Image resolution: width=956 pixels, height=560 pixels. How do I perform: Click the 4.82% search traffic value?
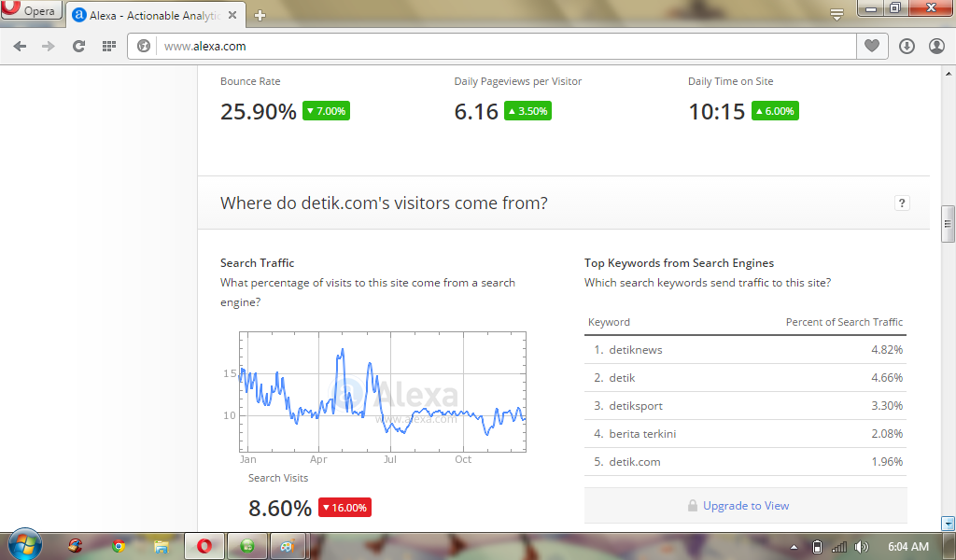887,350
